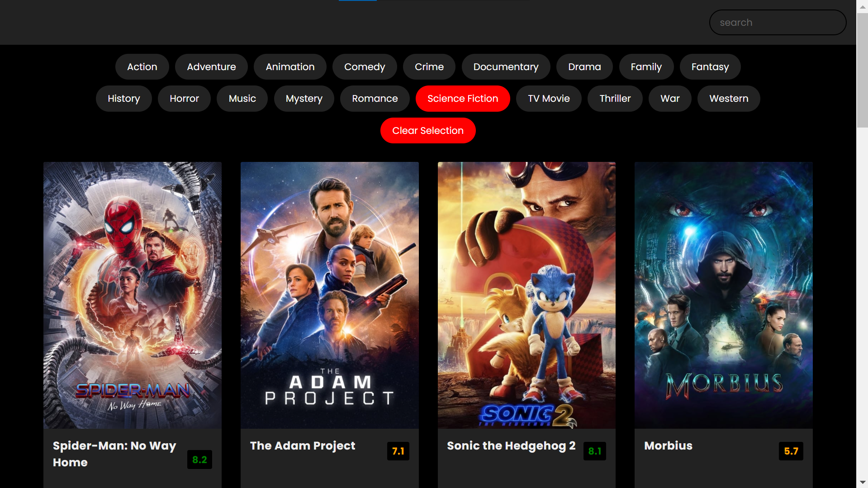Click the scrollbar down arrow
The height and width of the screenshot is (488, 868).
[862, 483]
